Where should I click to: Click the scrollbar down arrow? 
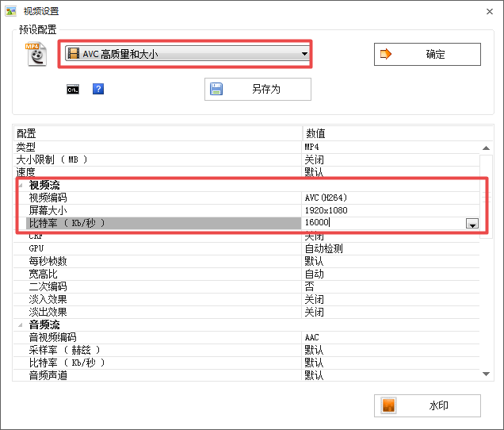click(487, 374)
